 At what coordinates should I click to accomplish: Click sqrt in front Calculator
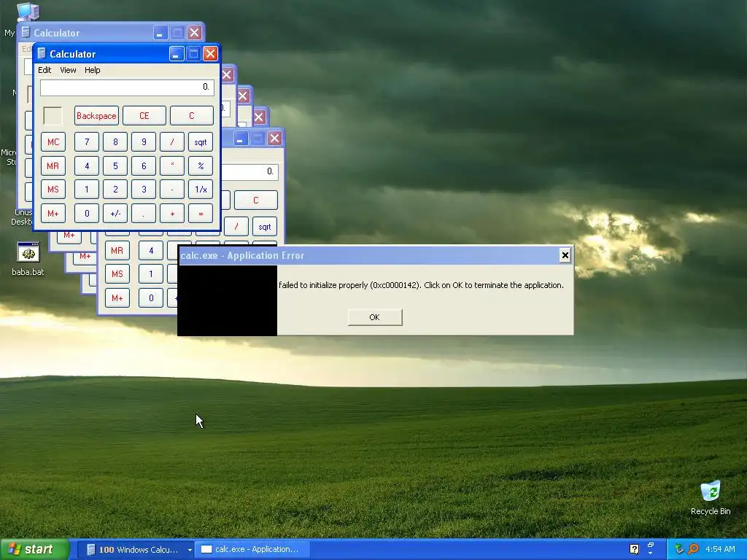tap(201, 142)
